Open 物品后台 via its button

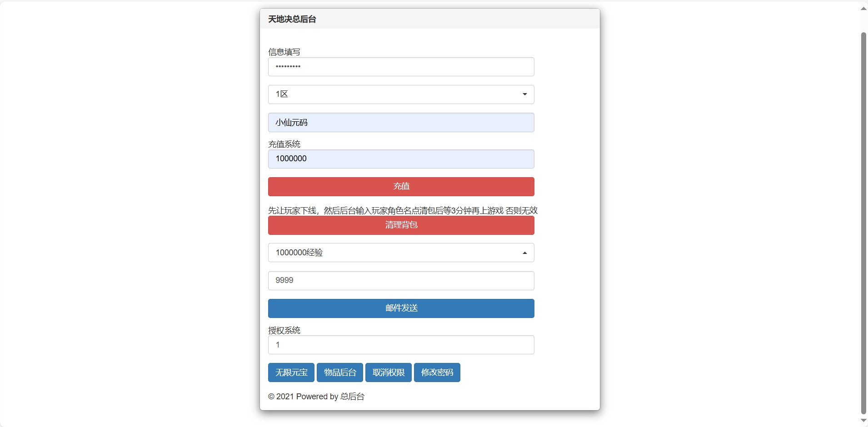pos(340,372)
